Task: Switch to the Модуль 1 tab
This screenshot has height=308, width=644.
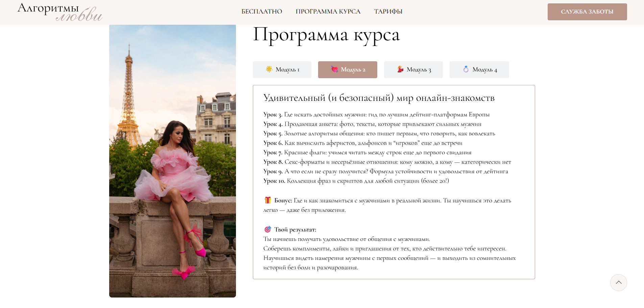Action: pyautogui.click(x=282, y=70)
